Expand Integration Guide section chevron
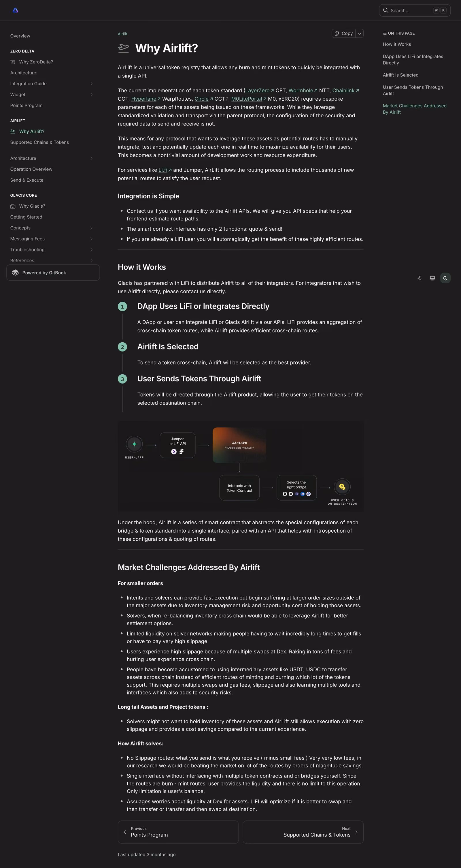Image resolution: width=461 pixels, height=868 pixels. point(91,84)
